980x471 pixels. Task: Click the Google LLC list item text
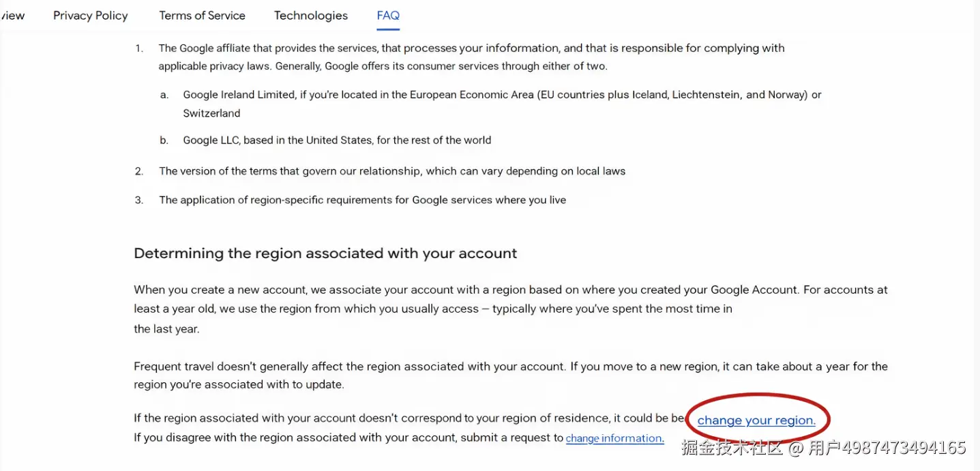click(x=337, y=140)
